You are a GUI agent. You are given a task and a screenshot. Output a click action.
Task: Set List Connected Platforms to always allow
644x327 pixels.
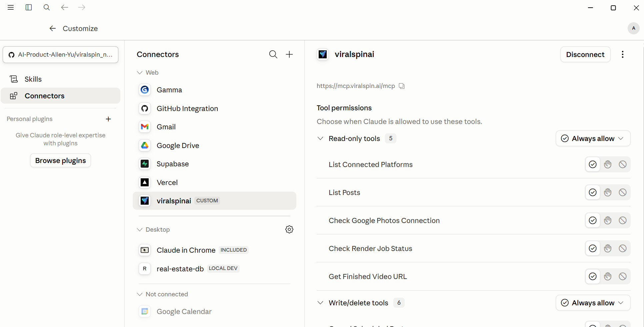tap(593, 164)
